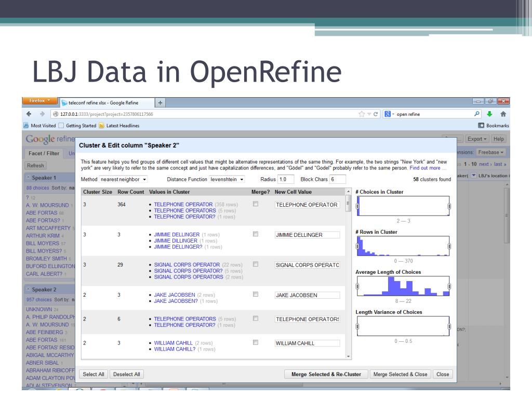Viewport: 532px width, 399px height.
Task: Click Deselect All button
Action: tap(127, 374)
